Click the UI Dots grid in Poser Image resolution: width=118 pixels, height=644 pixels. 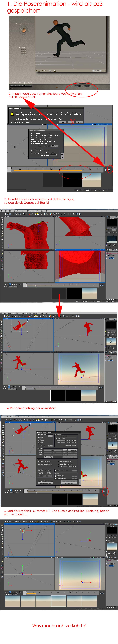point(24,52)
